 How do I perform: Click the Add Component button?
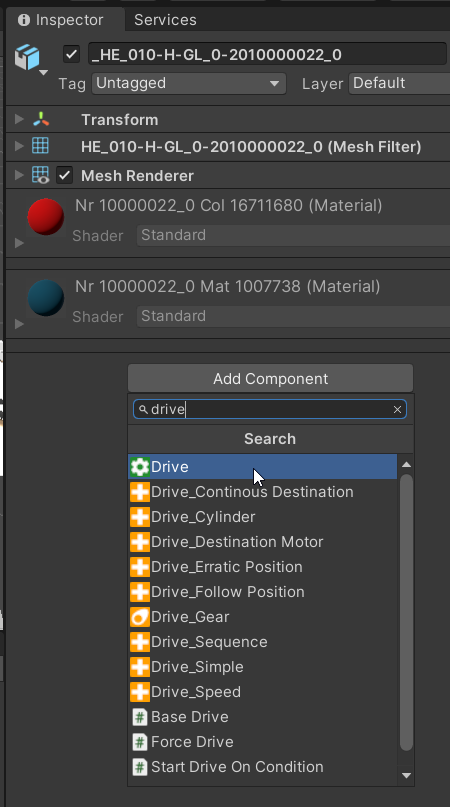(270, 378)
